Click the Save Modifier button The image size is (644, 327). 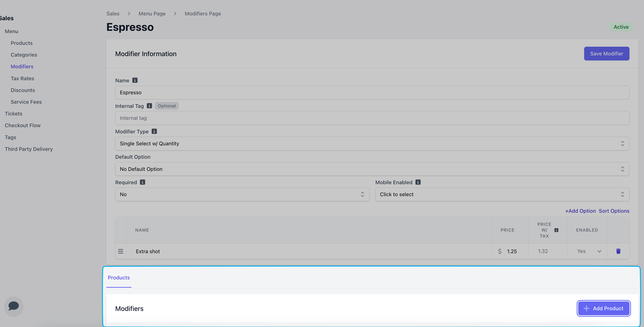pyautogui.click(x=606, y=53)
